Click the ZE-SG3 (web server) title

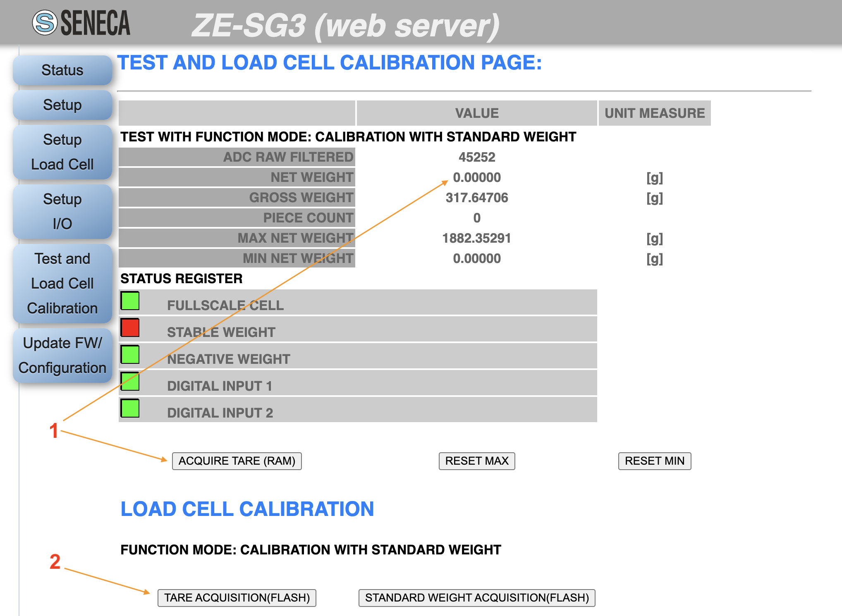click(346, 26)
